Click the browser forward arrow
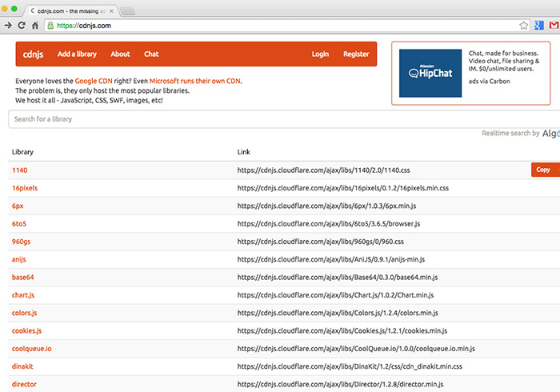Viewport: 560px width, 392px height. [x=8, y=26]
